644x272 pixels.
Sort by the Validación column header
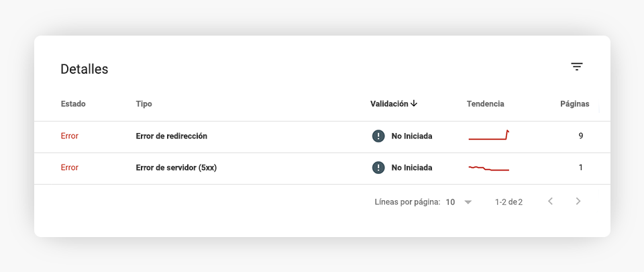pos(389,103)
